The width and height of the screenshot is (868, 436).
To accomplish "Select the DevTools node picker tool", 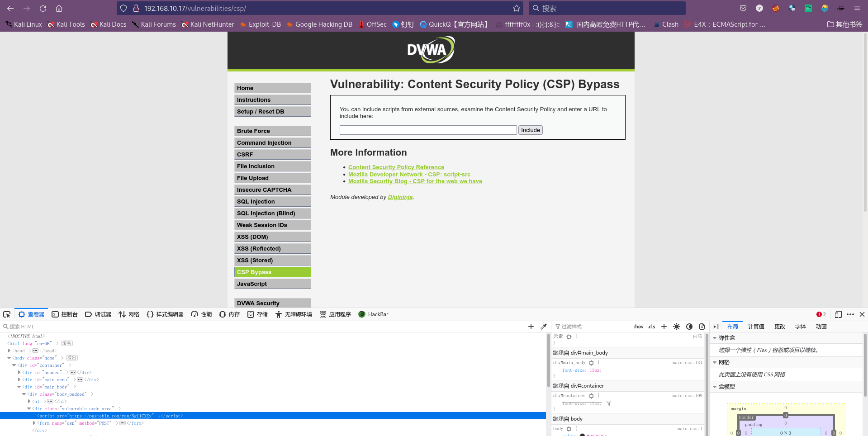I will (7, 314).
